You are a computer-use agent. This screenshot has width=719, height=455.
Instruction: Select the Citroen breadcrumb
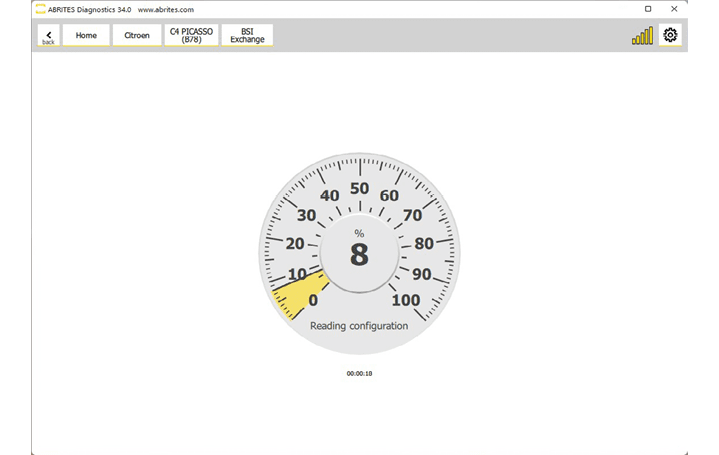(137, 36)
